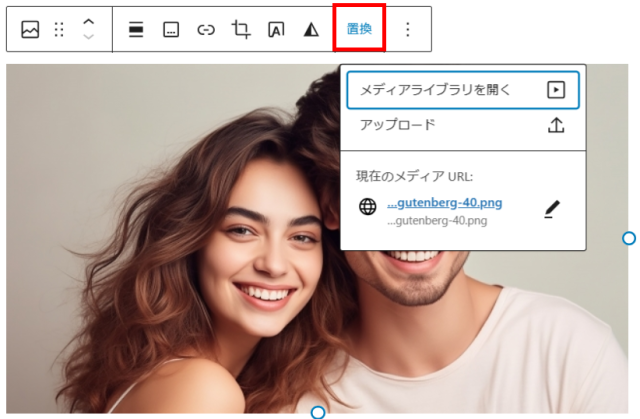This screenshot has height=419, width=640.
Task: Click the globe icon beside media URL
Action: click(368, 208)
